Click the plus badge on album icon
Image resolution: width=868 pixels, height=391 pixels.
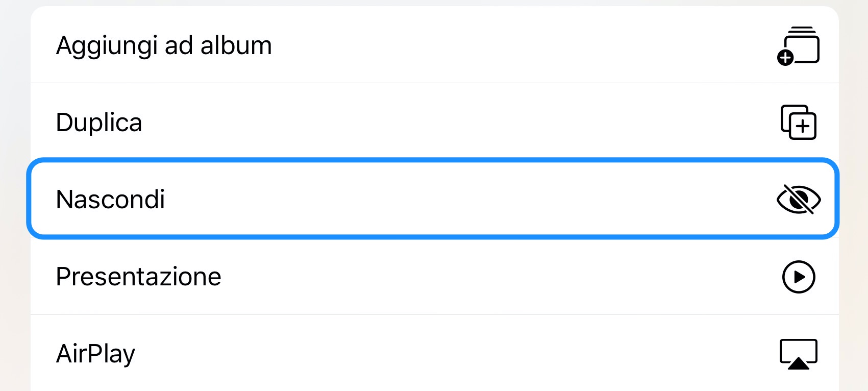coord(785,58)
